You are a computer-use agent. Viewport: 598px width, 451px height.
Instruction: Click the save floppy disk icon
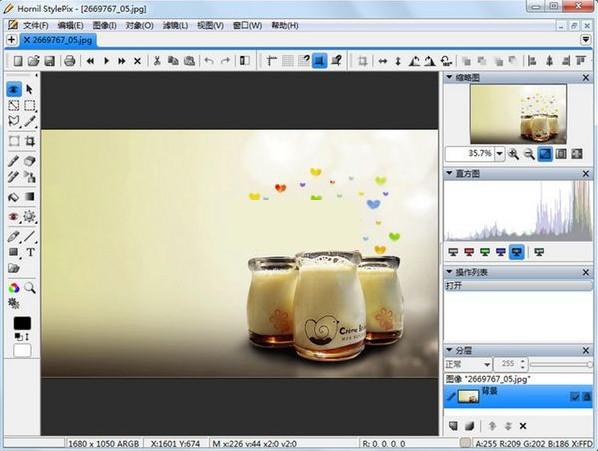[50, 61]
